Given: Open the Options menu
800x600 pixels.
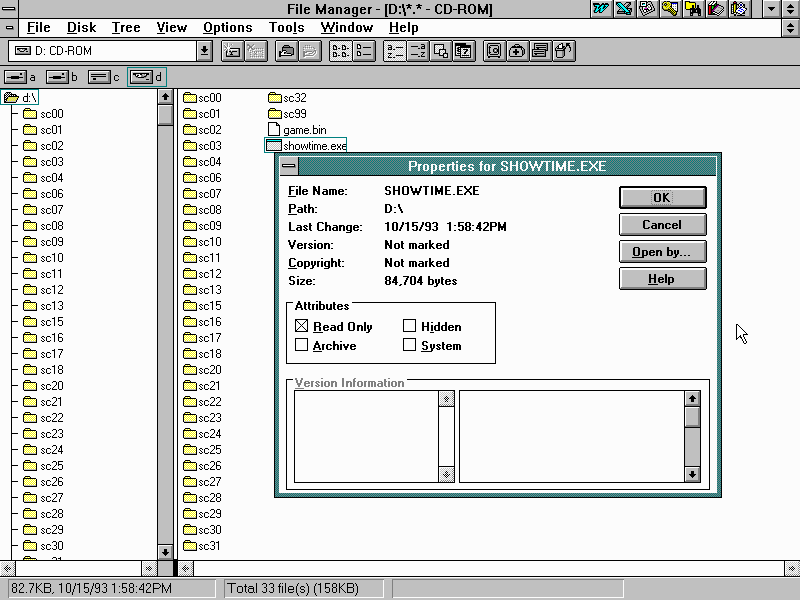Looking at the screenshot, I should click(227, 28).
